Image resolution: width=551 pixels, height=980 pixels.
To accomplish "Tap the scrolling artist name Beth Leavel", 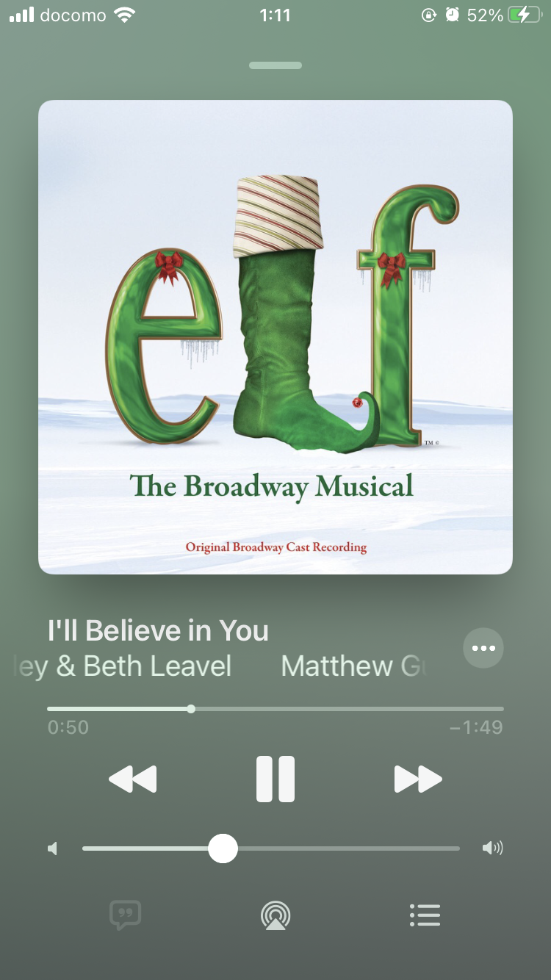I will [x=157, y=666].
